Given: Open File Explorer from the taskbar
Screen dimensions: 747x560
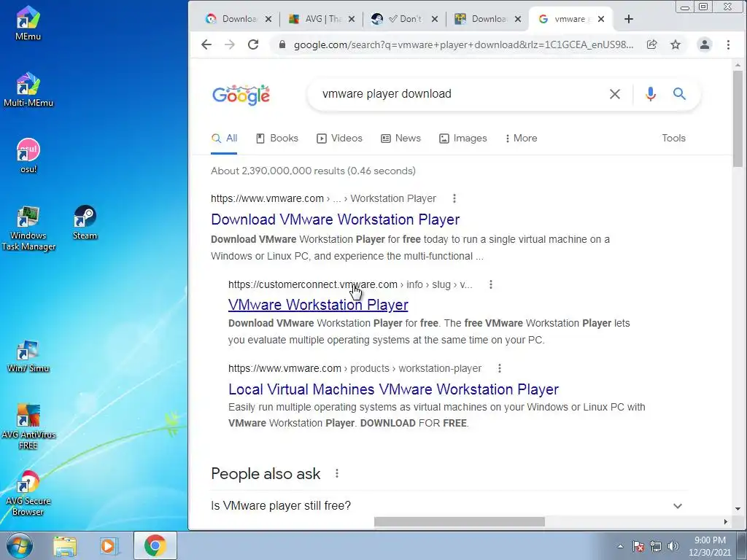Looking at the screenshot, I should pos(65,545).
